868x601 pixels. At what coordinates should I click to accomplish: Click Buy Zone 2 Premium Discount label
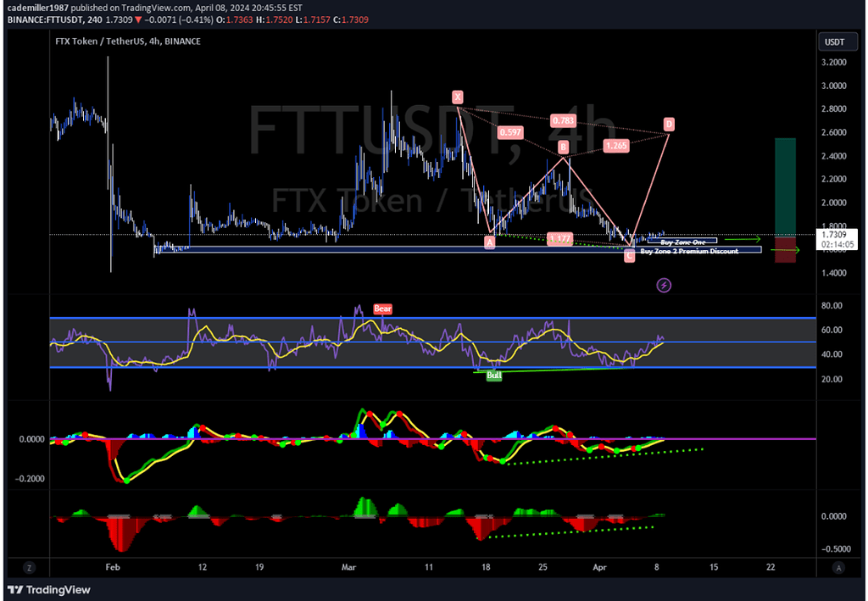(689, 251)
